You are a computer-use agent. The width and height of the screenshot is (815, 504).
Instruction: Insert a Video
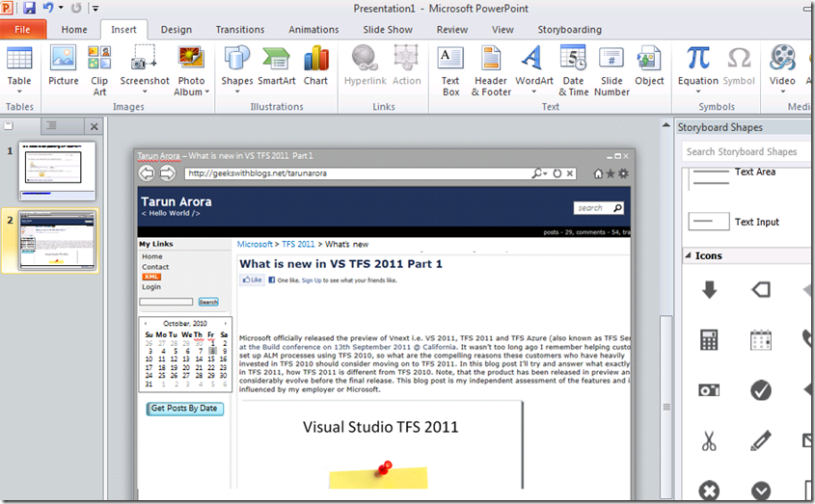782,69
